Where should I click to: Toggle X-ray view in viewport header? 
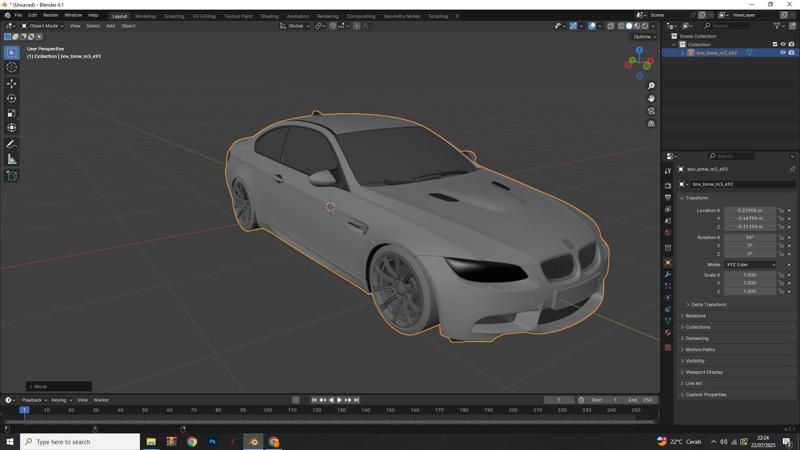click(611, 26)
